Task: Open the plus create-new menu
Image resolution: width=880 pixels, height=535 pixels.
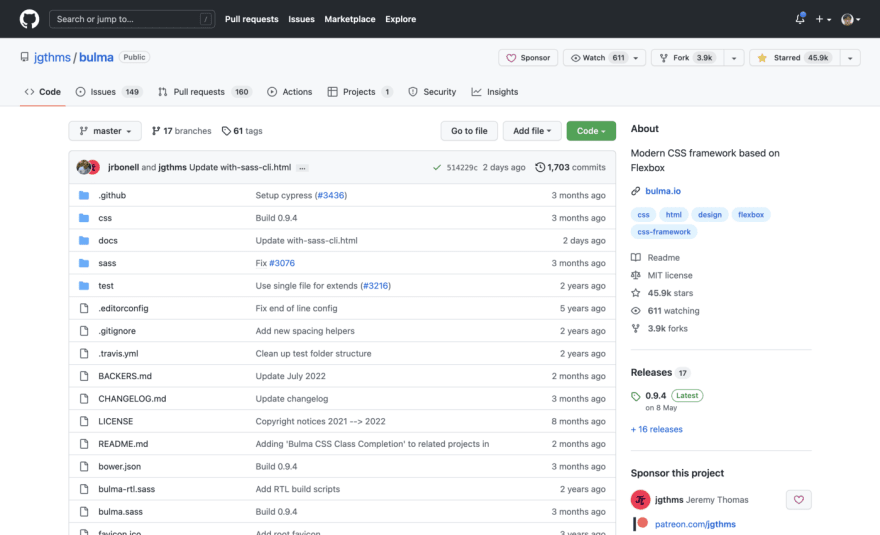Action: coord(823,19)
